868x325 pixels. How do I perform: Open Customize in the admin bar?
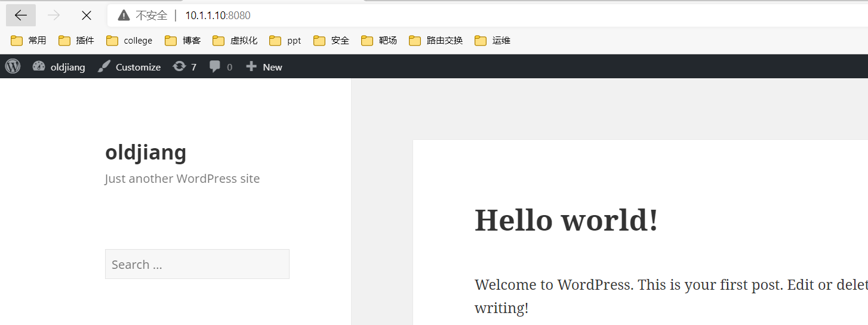[129, 67]
